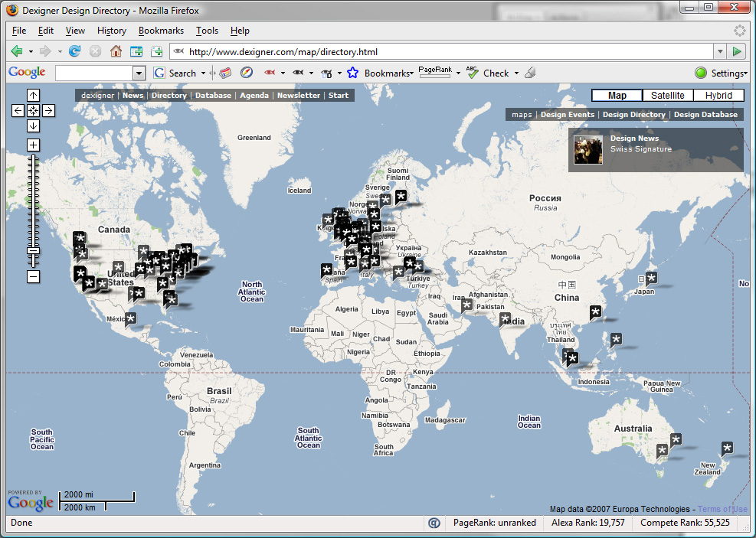Go to the Firefox home page icon
Viewport: 756px width, 538px height.
pyautogui.click(x=116, y=51)
